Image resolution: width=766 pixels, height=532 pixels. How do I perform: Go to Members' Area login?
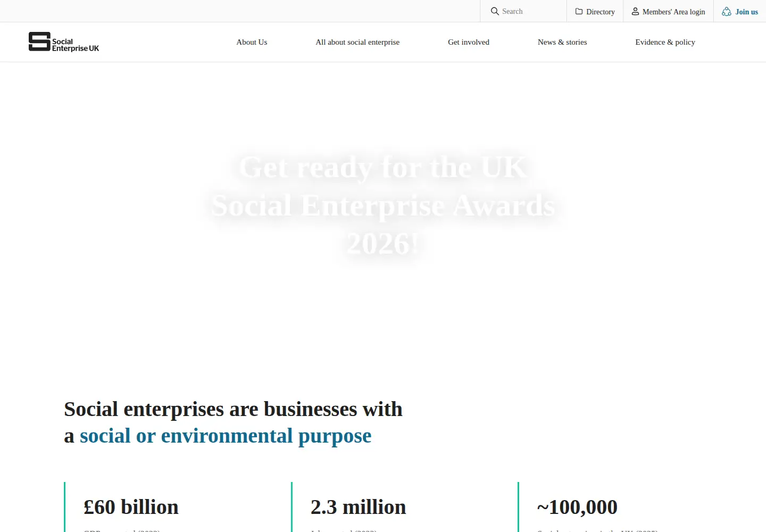pos(668,11)
